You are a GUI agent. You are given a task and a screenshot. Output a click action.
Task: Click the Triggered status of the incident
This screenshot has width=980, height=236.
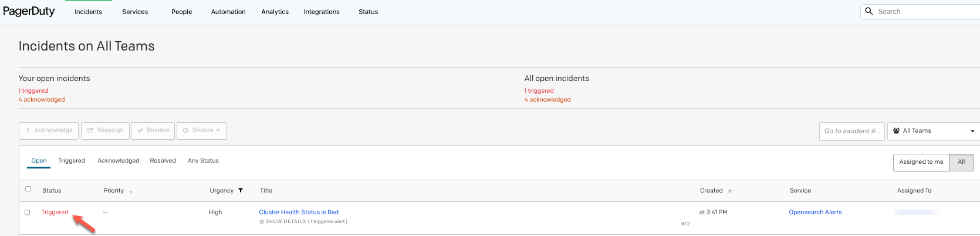pyautogui.click(x=55, y=213)
